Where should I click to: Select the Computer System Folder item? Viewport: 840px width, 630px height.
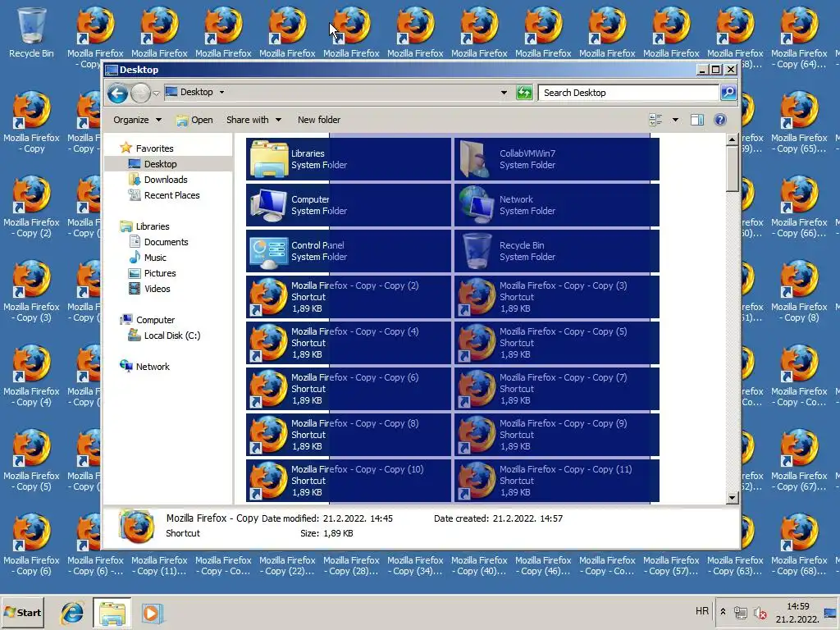coord(349,205)
